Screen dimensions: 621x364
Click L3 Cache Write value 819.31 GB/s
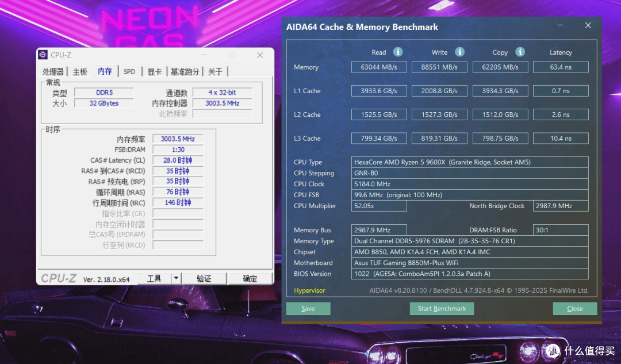(x=439, y=138)
